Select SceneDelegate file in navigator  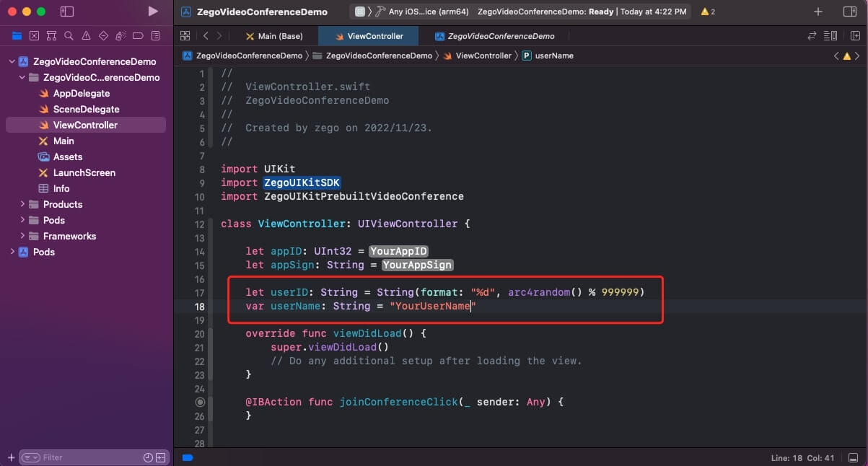pos(86,109)
